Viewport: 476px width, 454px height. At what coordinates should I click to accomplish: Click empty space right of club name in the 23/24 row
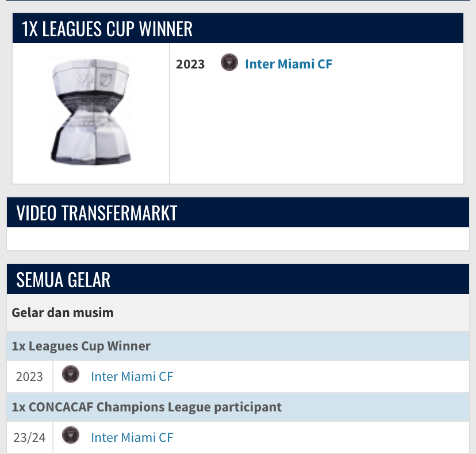[322, 438]
